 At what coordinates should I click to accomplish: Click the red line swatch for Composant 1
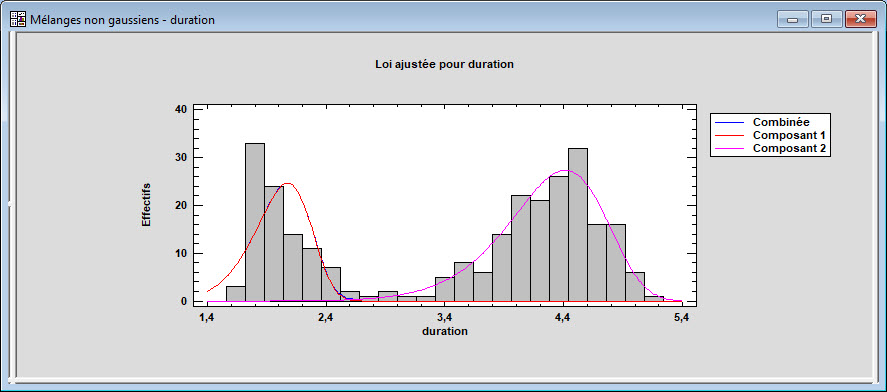click(x=729, y=136)
